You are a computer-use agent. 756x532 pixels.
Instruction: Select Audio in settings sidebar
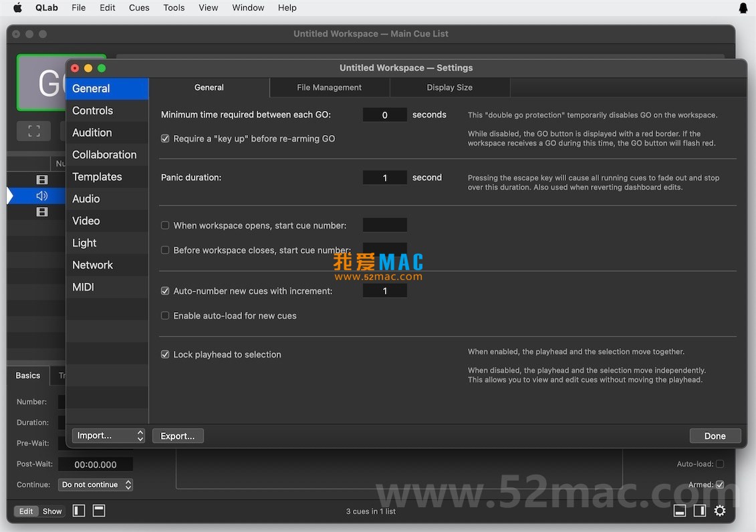pyautogui.click(x=107, y=199)
